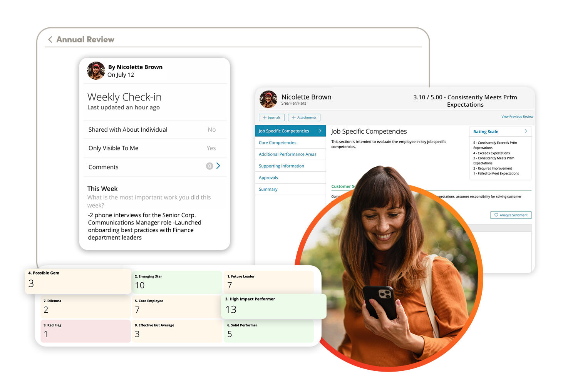The width and height of the screenshot is (568, 392).
Task: Click '1 - Failed to Meet Expectations' rating
Action: coord(496,174)
